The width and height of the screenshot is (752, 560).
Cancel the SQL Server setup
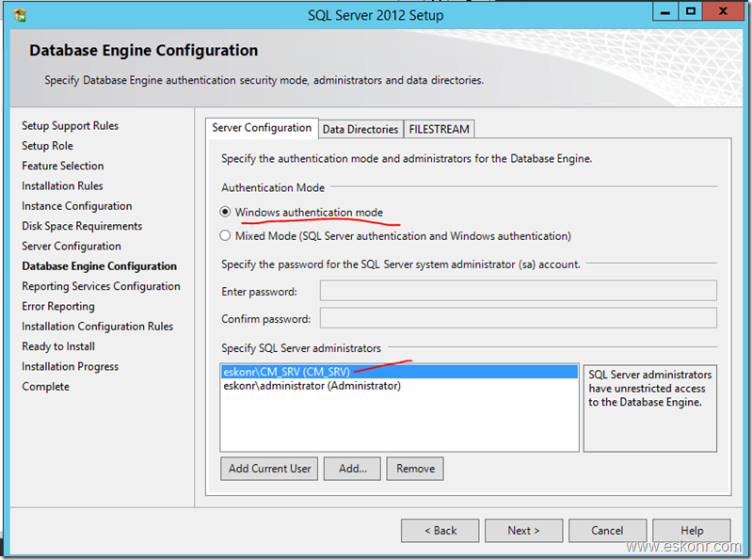tap(608, 530)
